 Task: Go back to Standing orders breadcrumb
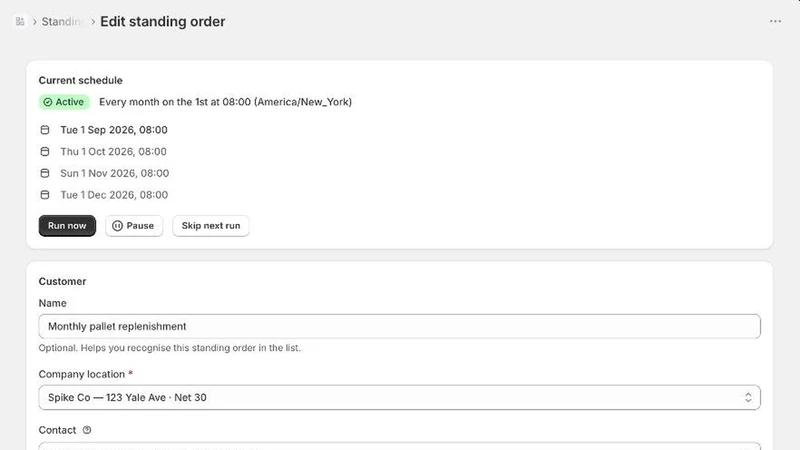[x=62, y=21]
